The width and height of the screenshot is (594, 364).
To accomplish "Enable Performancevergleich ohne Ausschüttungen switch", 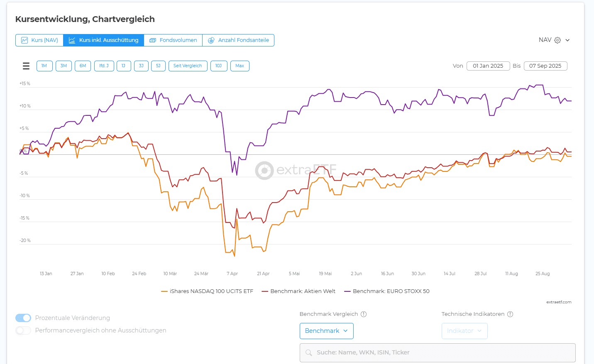I will point(23,330).
